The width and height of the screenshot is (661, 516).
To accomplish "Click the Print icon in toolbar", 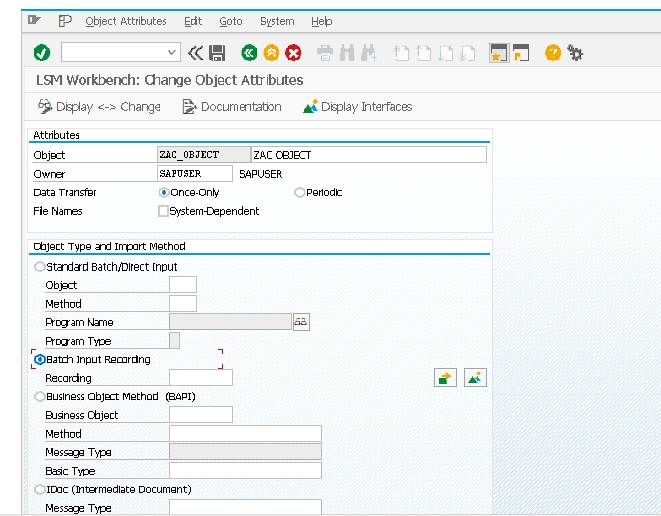I will coord(325,53).
